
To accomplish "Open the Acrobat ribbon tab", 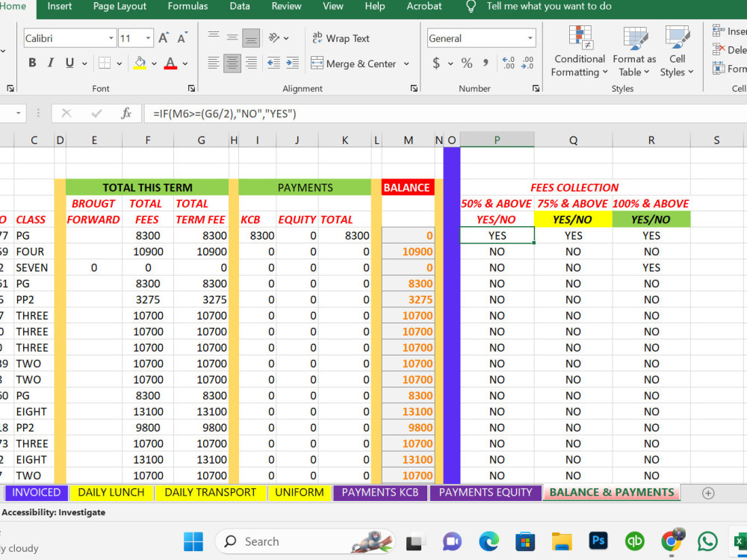I will pos(424,6).
